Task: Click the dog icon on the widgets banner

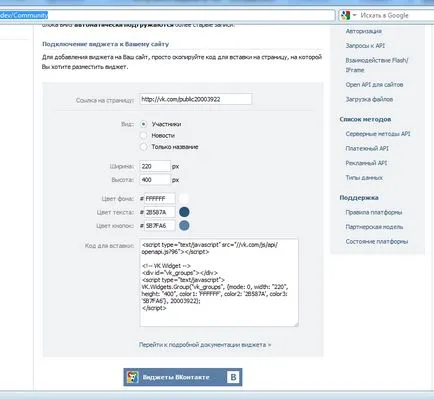Action: [132, 377]
